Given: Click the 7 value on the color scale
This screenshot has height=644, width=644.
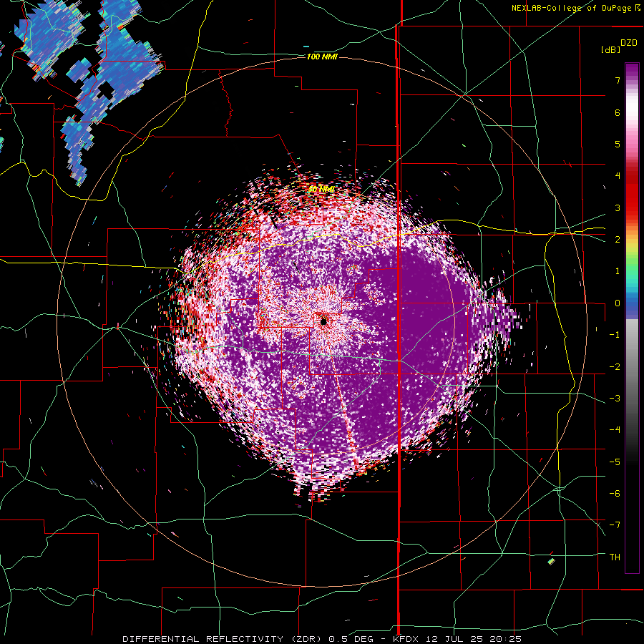Looking at the screenshot, I should click(x=618, y=80).
